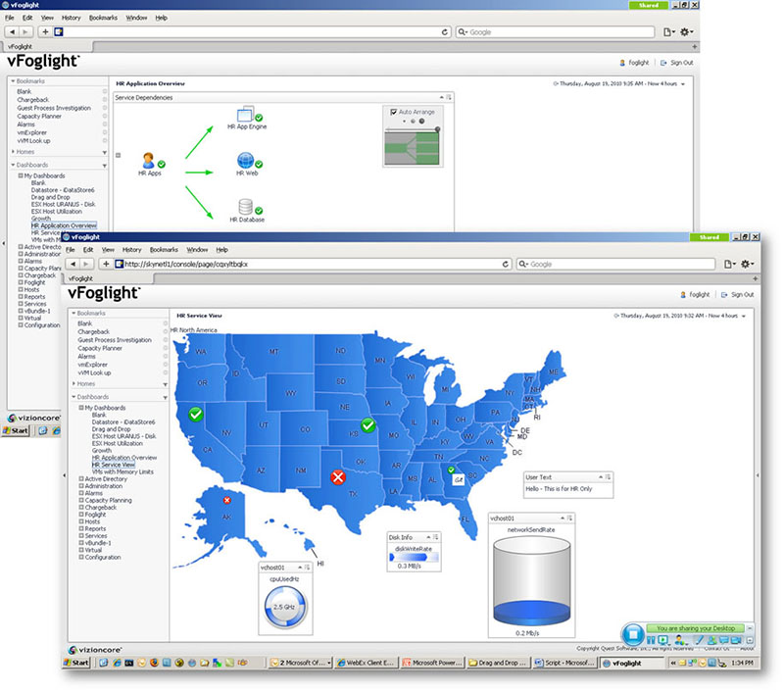Click the small green marker on Georgia

[x=451, y=470]
